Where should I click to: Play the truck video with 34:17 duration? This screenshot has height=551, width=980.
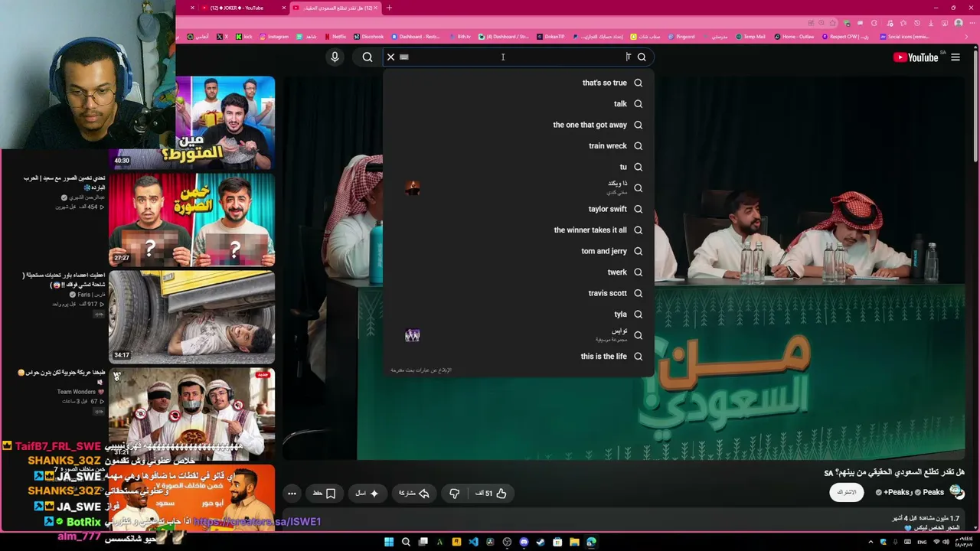point(191,317)
